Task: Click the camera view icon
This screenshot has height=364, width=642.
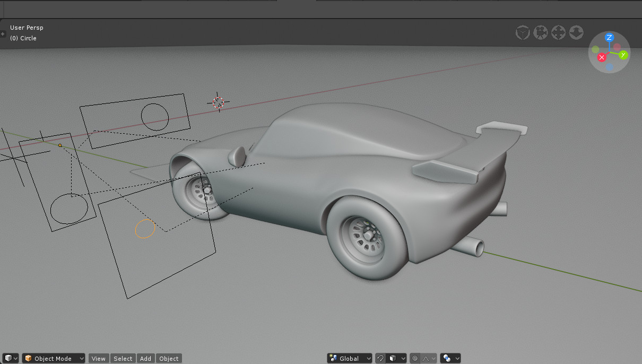Action: 541,33
